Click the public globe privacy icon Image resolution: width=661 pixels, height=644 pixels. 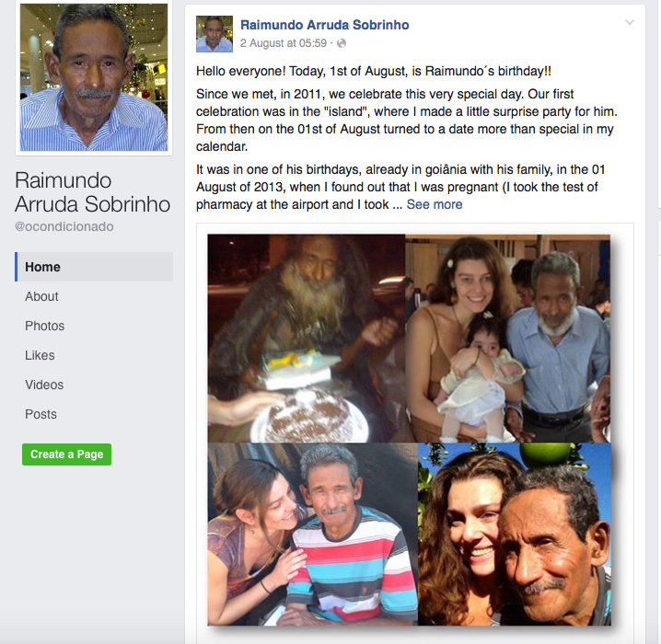[x=342, y=43]
